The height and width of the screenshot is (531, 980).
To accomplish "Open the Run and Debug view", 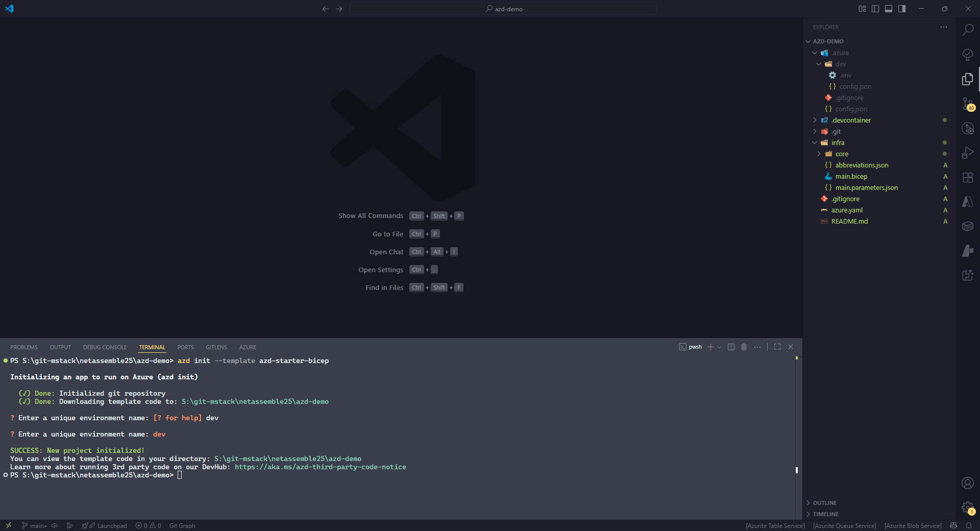I will click(x=968, y=153).
